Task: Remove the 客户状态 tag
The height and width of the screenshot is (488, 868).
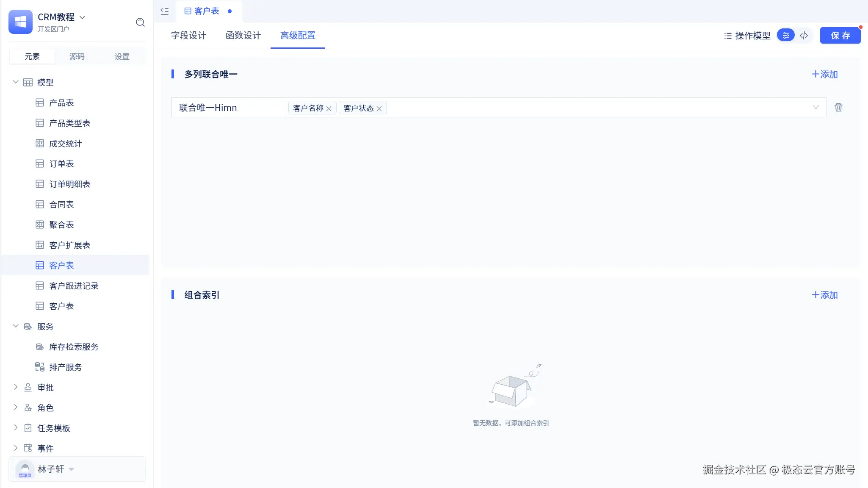Action: point(379,109)
